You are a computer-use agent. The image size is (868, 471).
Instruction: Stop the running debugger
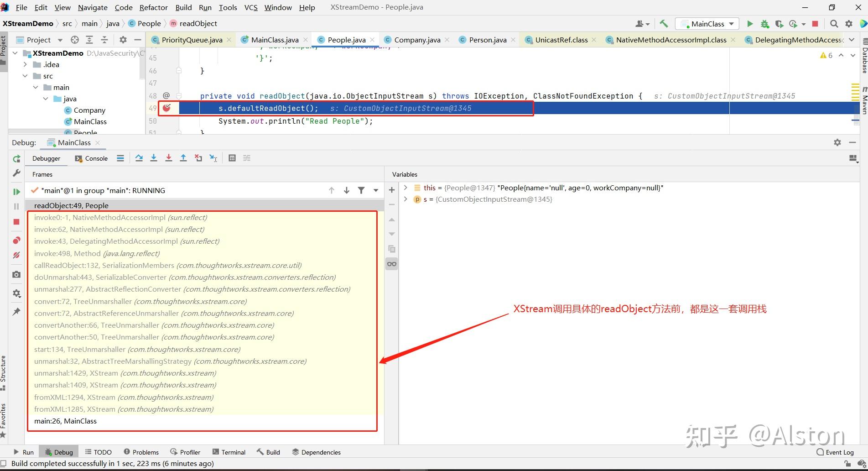[16, 222]
